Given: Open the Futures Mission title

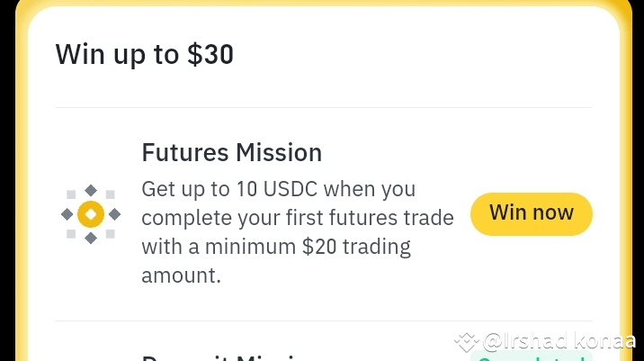Looking at the screenshot, I should (231, 153).
